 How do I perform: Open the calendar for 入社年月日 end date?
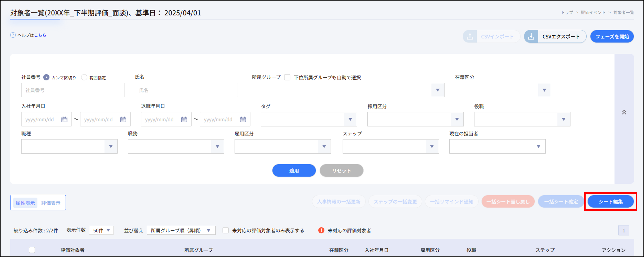click(x=123, y=119)
